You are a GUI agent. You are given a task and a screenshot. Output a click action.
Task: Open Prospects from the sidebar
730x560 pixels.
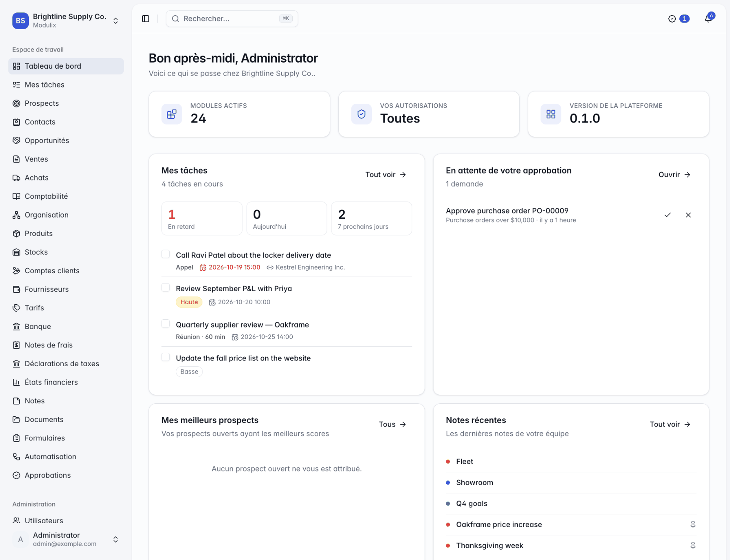click(66, 103)
